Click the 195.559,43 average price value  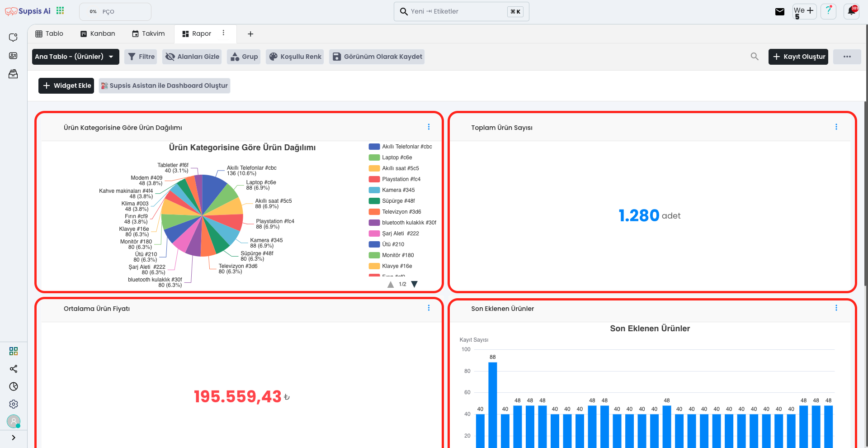pos(242,397)
